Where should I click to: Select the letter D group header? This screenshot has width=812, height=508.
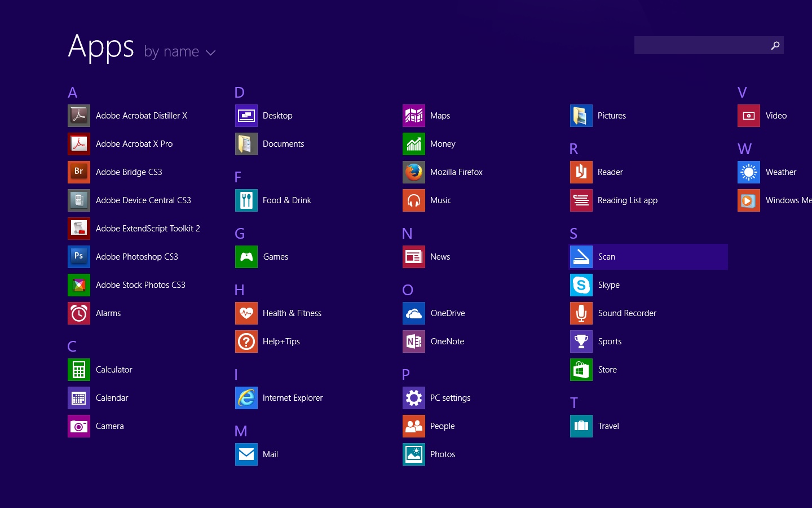(x=240, y=92)
